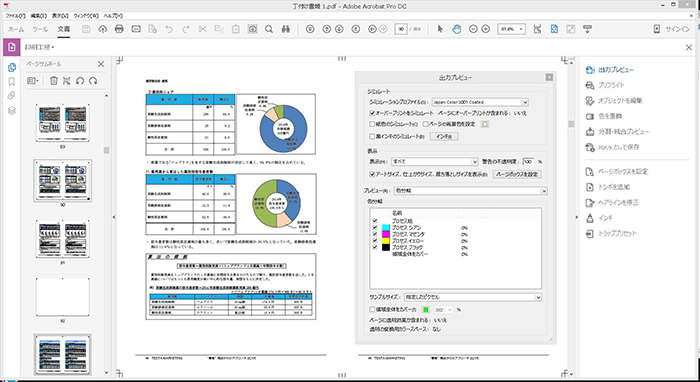Switch to the ツール tab

tap(41, 29)
